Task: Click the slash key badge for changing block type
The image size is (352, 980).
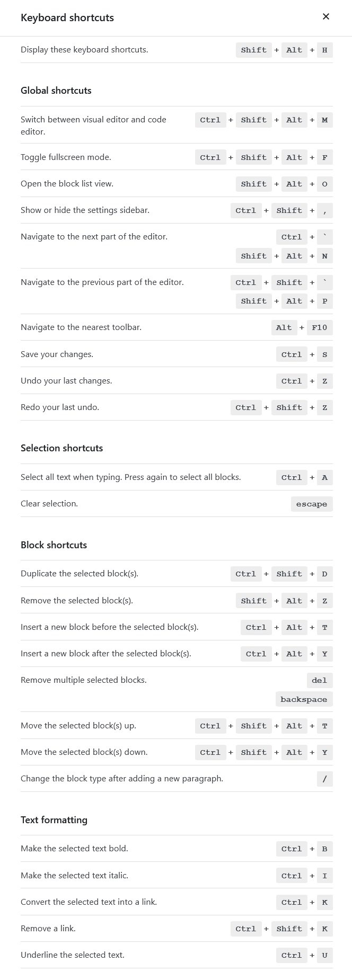Action: 324,779
